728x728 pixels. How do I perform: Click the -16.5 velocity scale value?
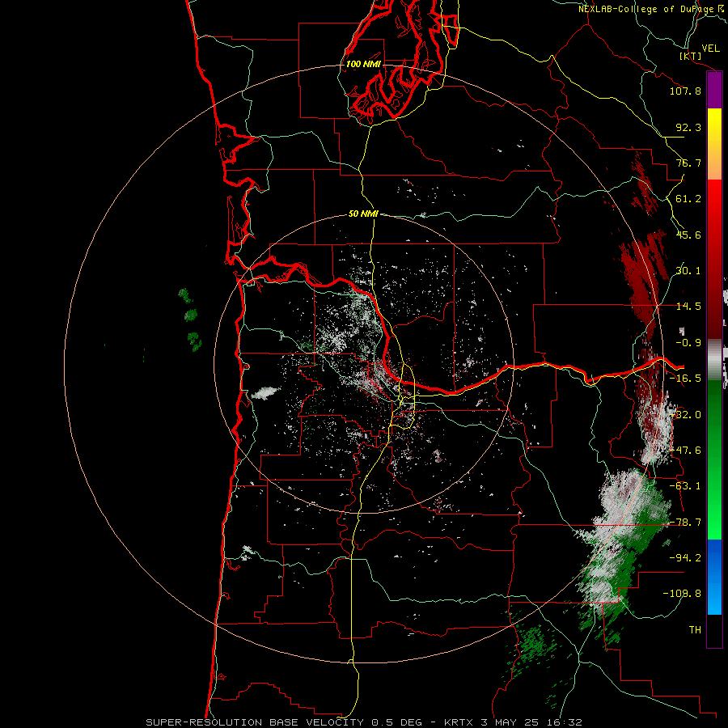[685, 379]
